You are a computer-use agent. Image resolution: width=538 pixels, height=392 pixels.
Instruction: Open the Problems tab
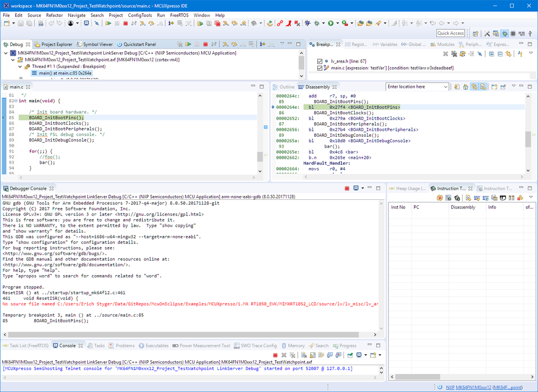[122, 346]
